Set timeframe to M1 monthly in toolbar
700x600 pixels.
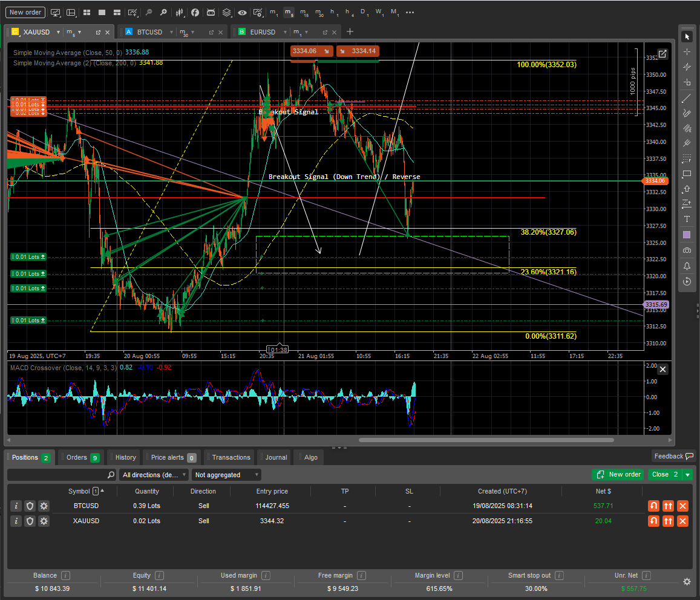coord(394,13)
